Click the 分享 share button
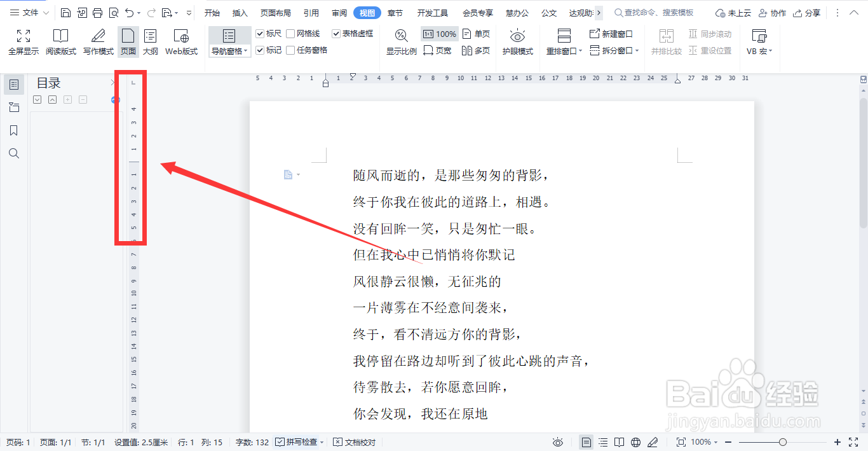 pyautogui.click(x=806, y=13)
